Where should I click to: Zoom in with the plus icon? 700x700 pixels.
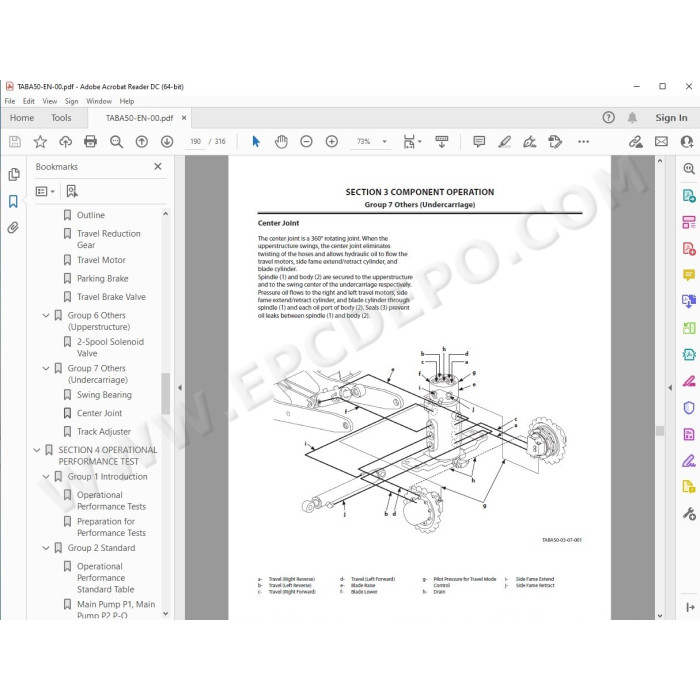[x=332, y=142]
